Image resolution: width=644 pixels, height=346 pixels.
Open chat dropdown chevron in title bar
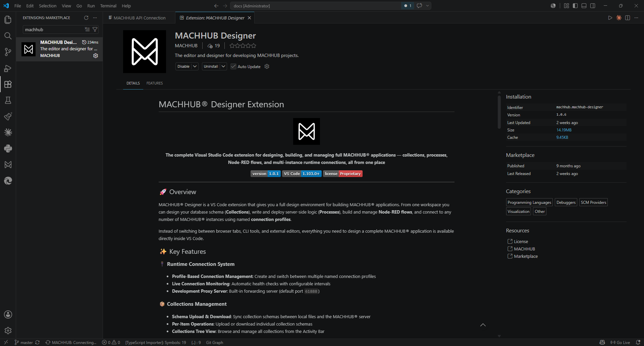(427, 6)
